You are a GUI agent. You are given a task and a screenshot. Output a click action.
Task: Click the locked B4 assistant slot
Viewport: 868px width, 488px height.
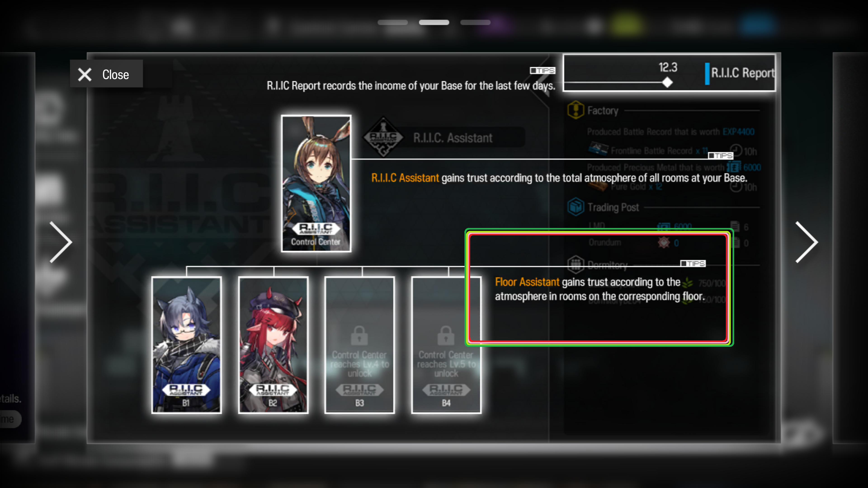click(446, 345)
